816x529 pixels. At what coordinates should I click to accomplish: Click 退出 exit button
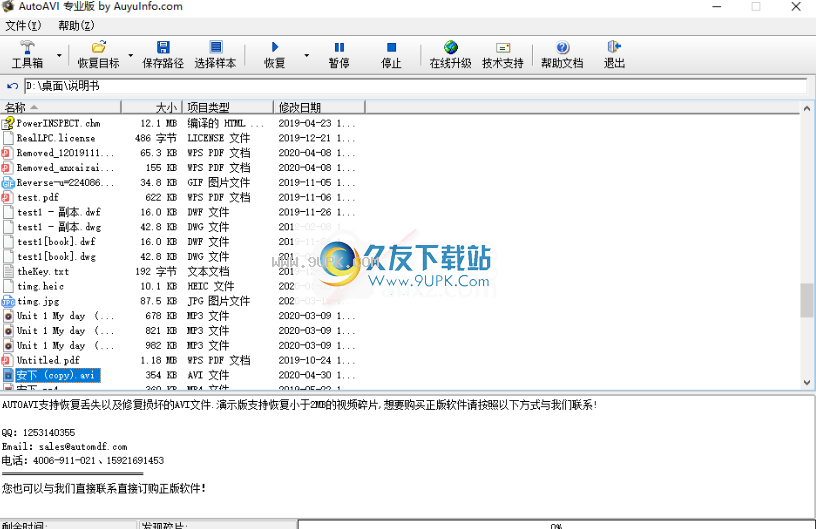[x=614, y=55]
